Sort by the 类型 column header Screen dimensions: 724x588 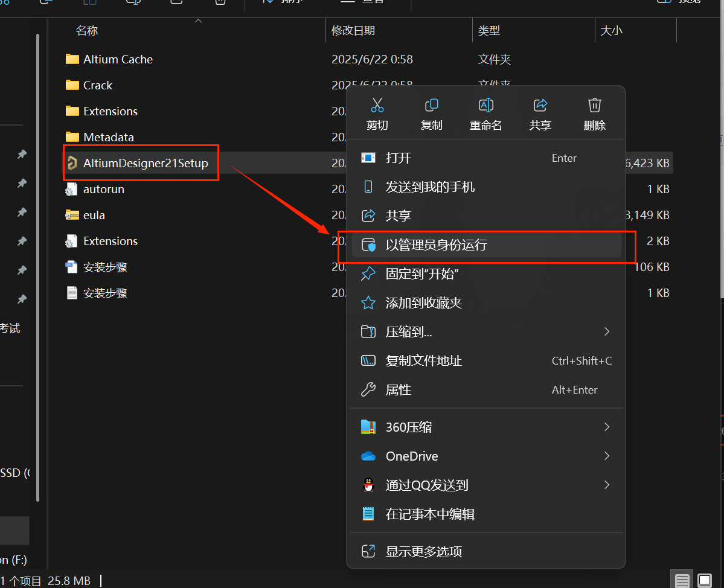[x=489, y=30]
